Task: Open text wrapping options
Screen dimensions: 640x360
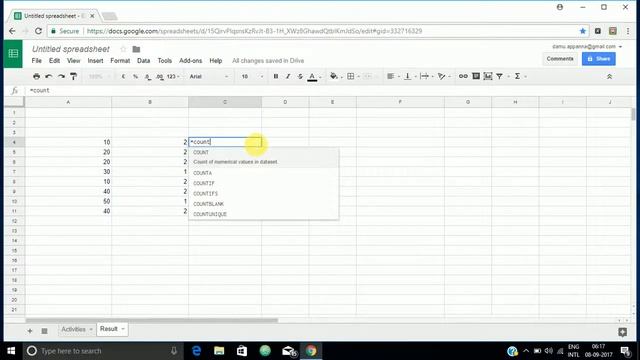Action: click(424, 76)
